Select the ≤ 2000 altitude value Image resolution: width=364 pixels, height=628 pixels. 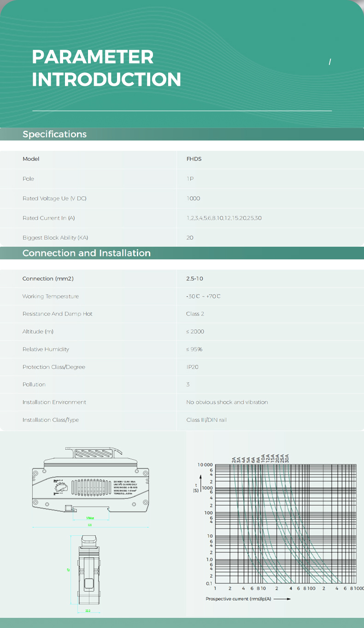coord(195,332)
